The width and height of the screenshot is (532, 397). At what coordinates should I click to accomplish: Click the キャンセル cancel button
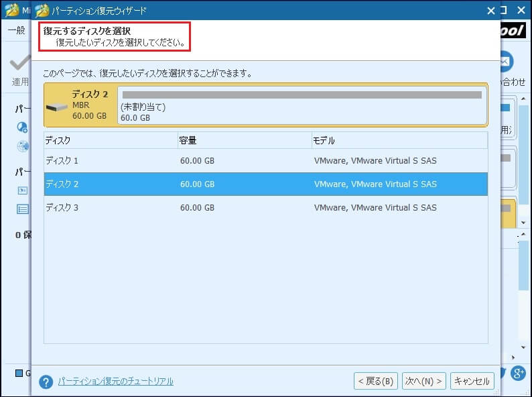tap(472, 381)
